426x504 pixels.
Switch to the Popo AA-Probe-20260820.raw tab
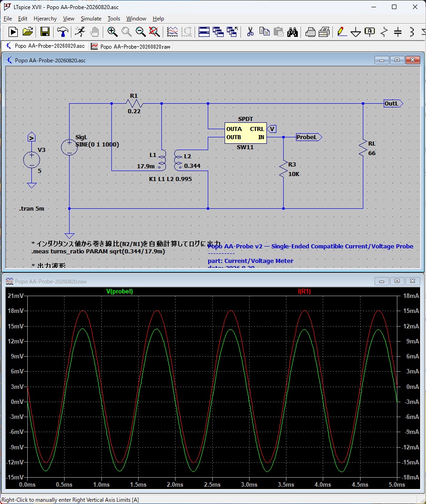[x=131, y=46]
